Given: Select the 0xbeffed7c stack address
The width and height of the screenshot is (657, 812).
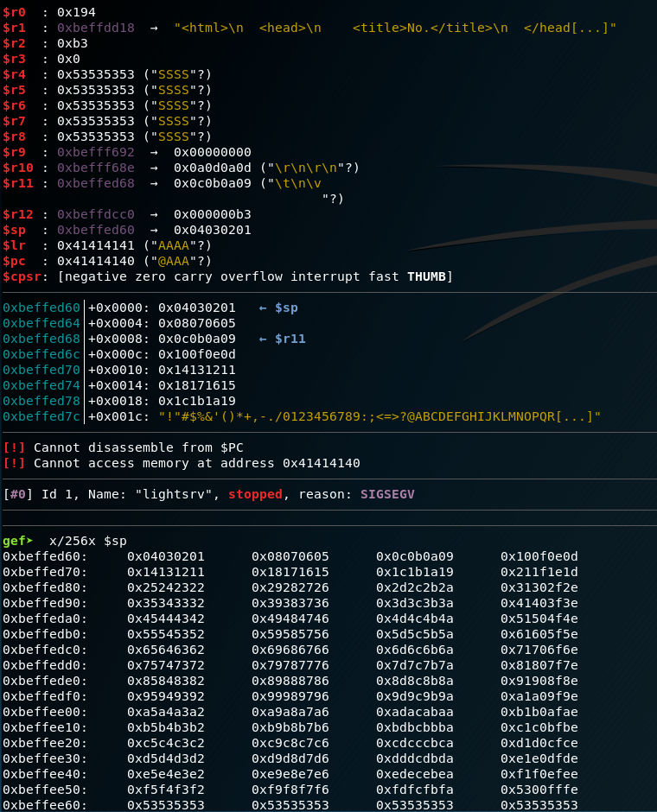Looking at the screenshot, I should 41,416.
